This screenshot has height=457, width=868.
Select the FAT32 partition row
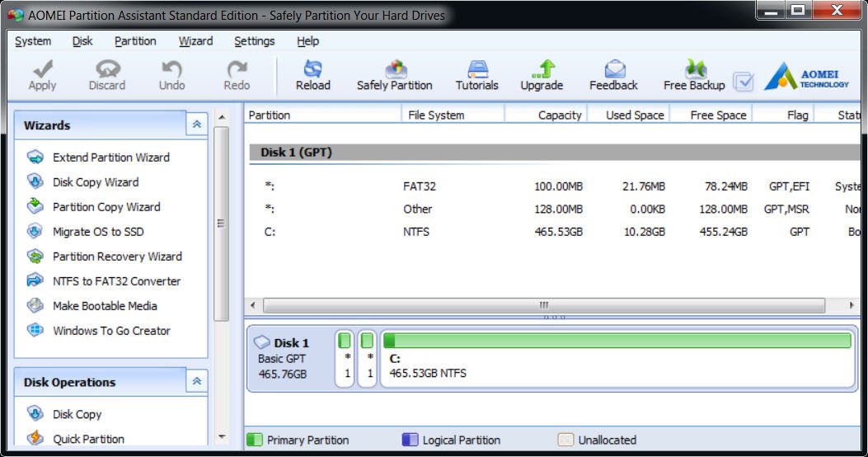tap(555, 186)
